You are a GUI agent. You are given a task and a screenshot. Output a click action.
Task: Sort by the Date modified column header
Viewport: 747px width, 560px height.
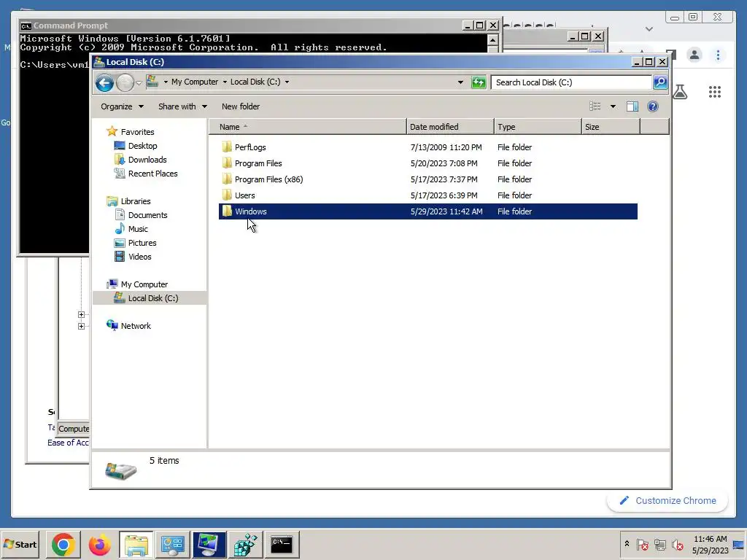450,127
